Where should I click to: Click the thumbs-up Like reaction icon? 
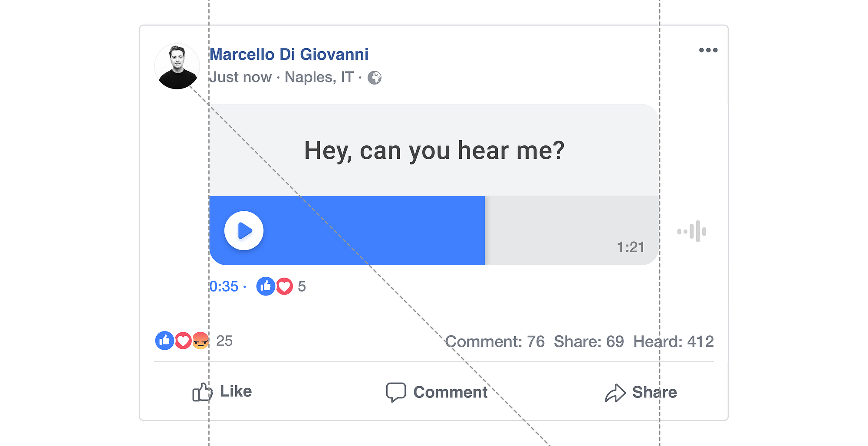pos(164,341)
